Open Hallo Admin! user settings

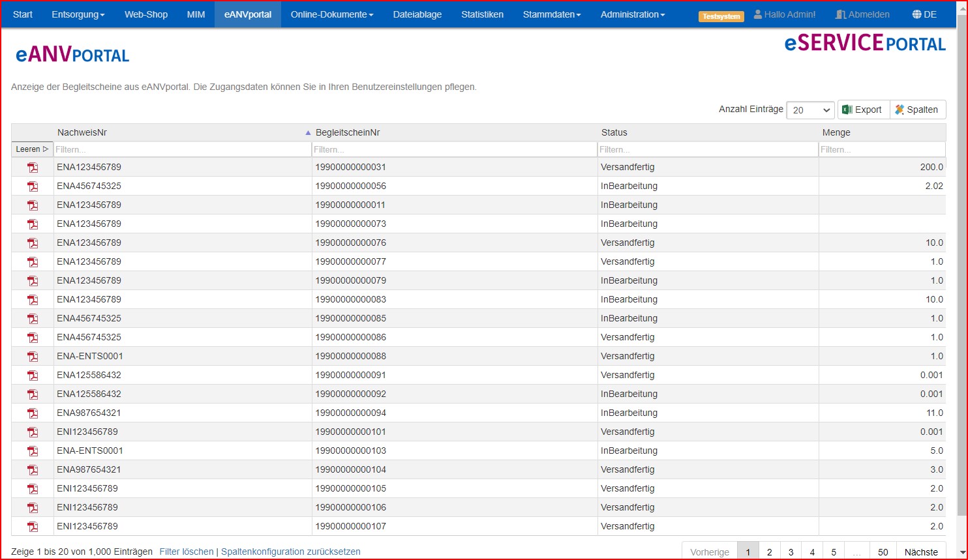pos(785,14)
